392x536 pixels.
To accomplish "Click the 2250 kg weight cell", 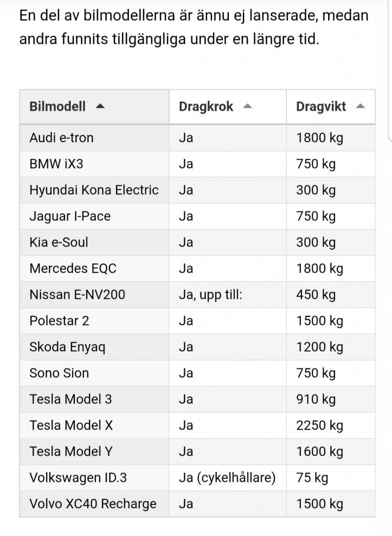I will [331, 426].
